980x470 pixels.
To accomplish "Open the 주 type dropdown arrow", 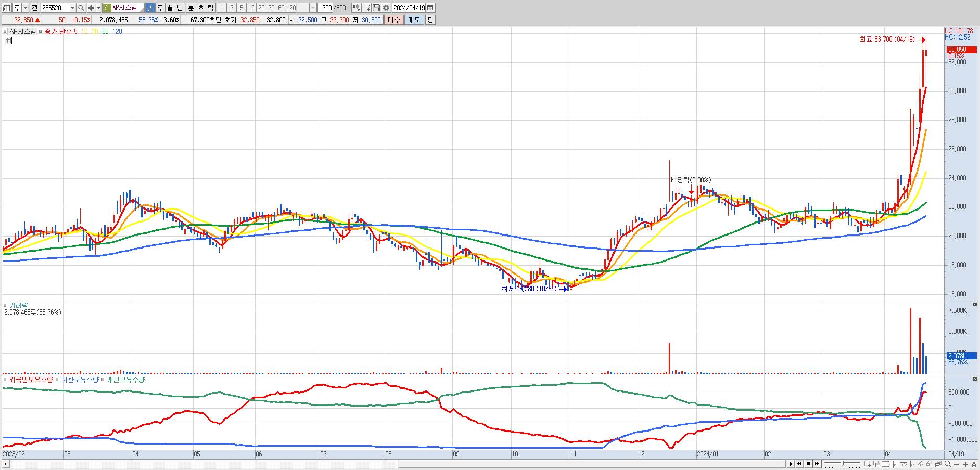I will tap(25, 8).
